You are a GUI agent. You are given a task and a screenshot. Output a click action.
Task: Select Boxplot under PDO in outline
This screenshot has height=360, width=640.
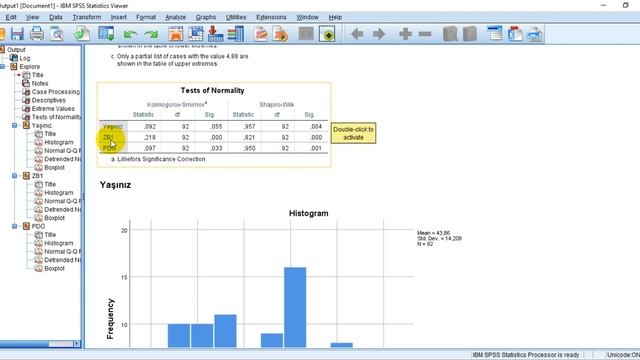pyautogui.click(x=54, y=269)
